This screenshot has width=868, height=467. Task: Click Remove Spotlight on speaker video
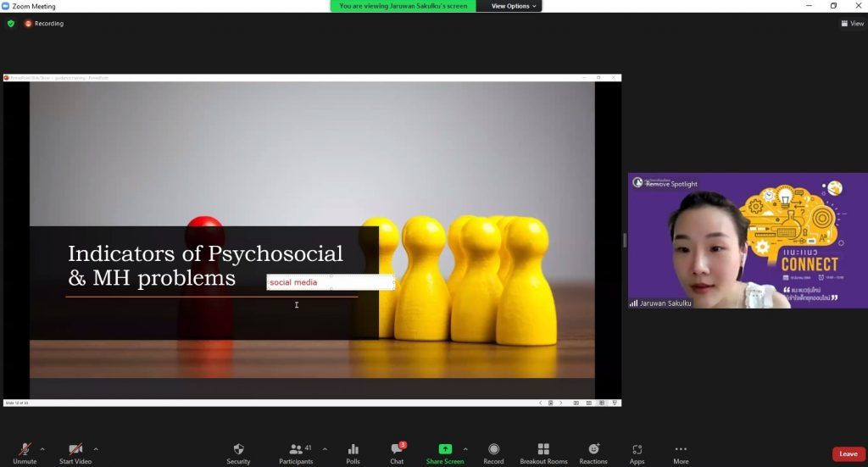(670, 184)
